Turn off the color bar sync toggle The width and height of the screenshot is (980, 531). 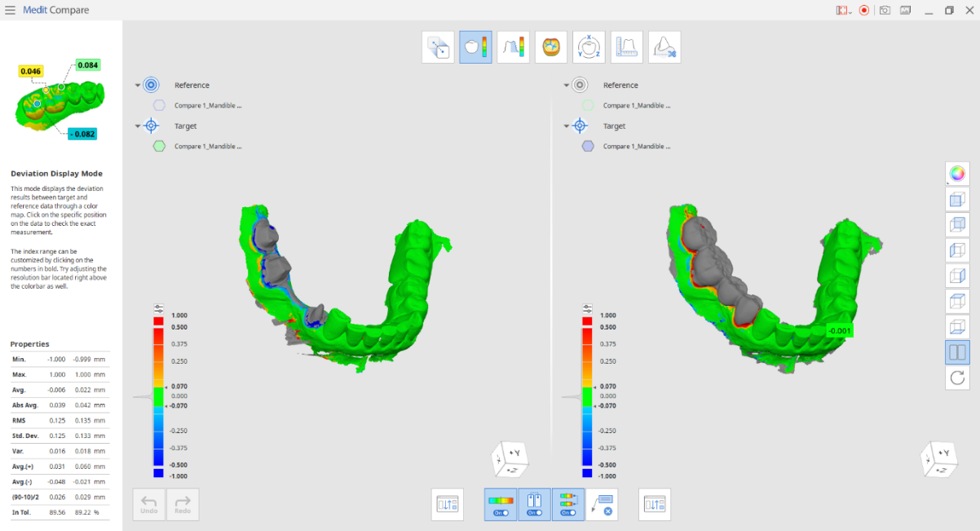pyautogui.click(x=567, y=505)
